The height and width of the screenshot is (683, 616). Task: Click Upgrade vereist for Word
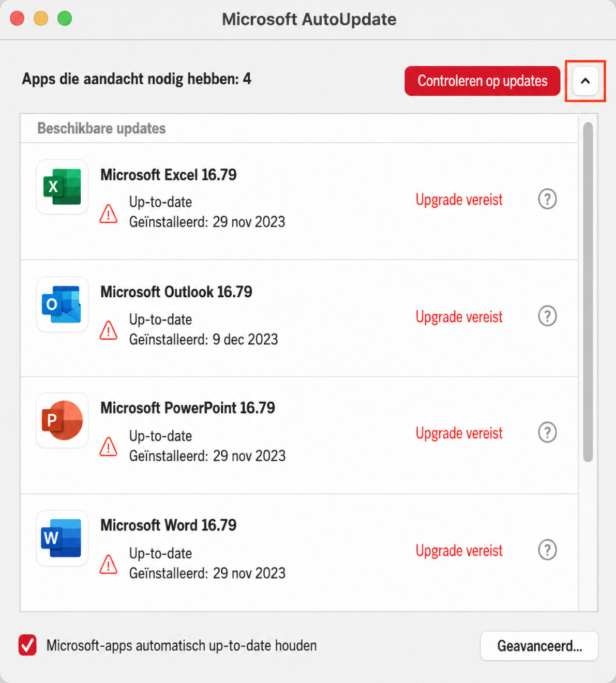[459, 551]
